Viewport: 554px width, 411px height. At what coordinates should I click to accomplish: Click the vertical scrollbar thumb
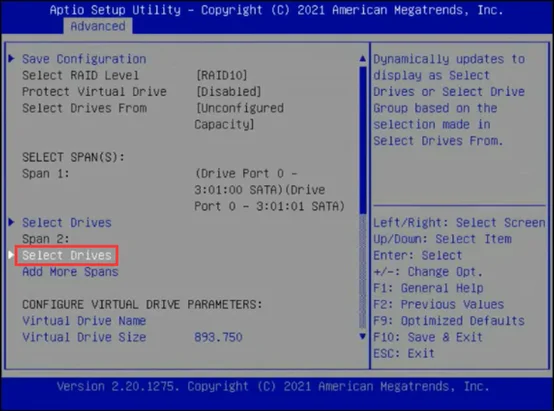[363, 140]
